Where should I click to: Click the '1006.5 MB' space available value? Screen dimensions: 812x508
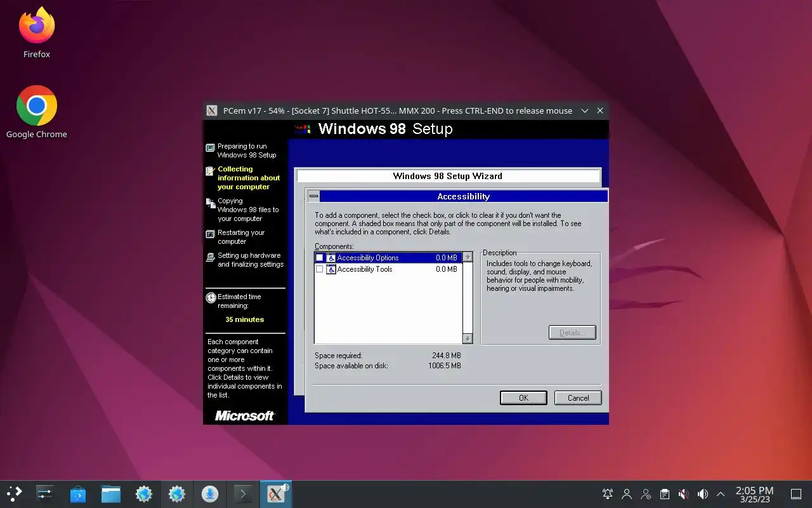coord(444,366)
